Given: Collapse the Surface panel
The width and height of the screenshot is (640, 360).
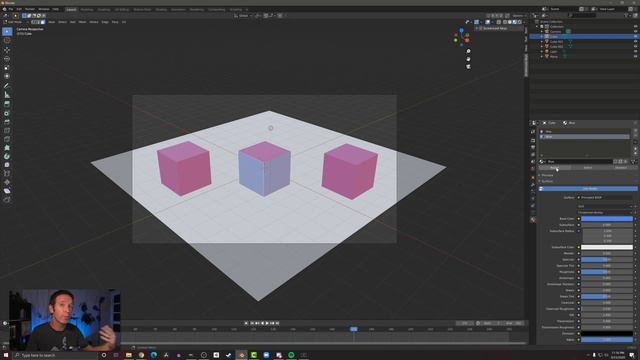Looking at the screenshot, I should click(x=547, y=181).
